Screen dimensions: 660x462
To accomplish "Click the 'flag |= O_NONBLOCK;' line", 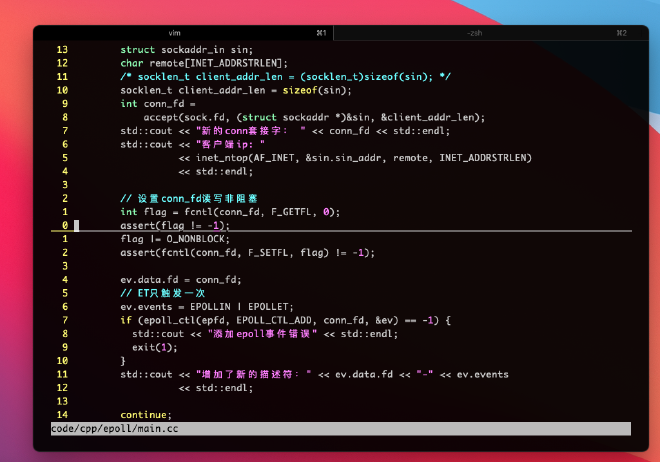I will tap(175, 239).
